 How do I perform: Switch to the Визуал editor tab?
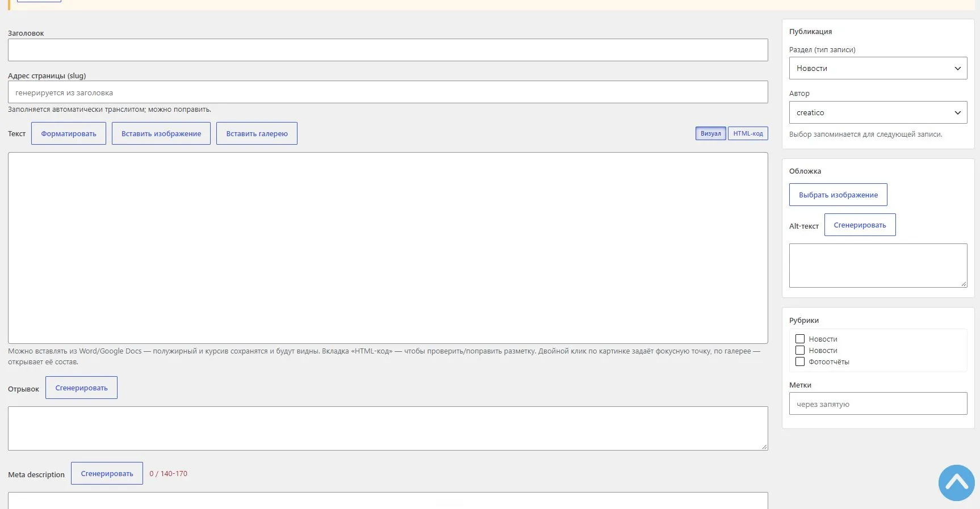pos(710,133)
